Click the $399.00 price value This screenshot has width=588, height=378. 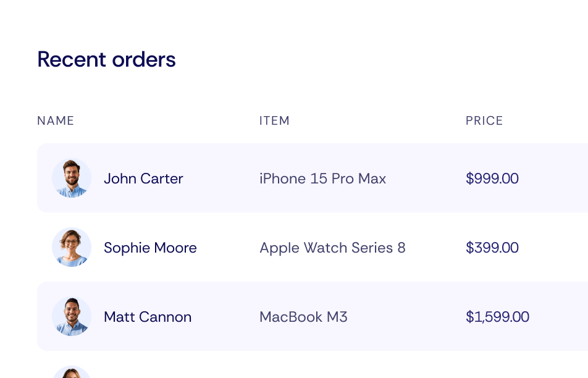pos(492,248)
